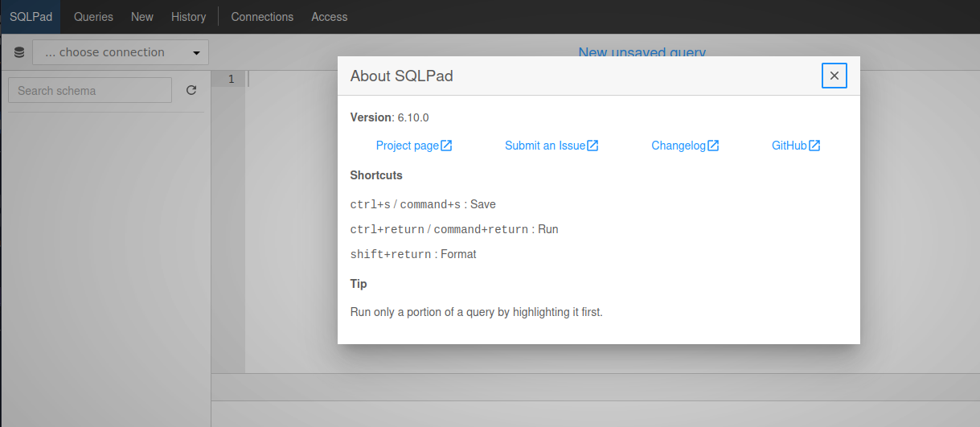Open the Access menu item

click(330, 16)
